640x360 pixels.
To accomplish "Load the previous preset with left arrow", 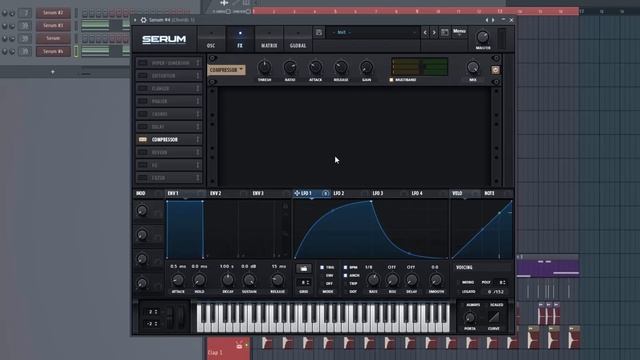I will pos(425,32).
